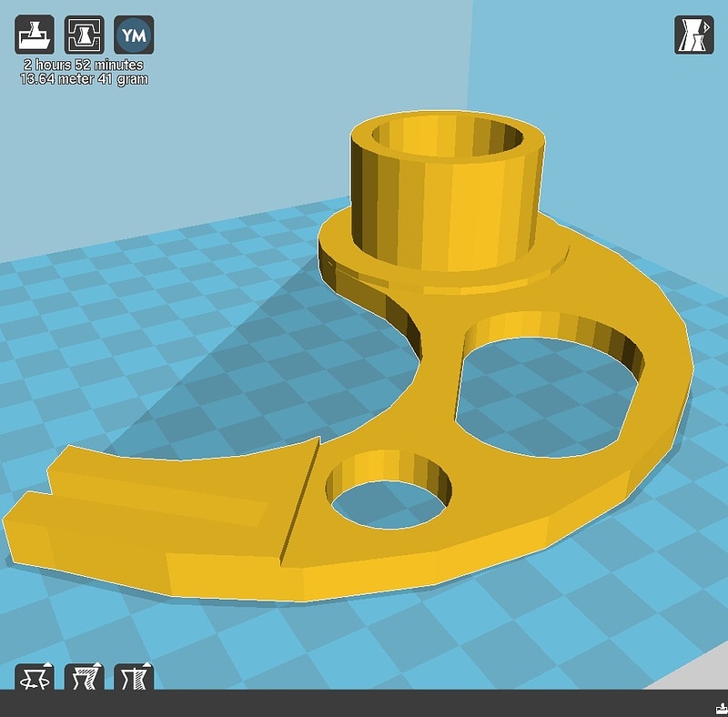Click the Save toolpath icon

click(x=84, y=35)
